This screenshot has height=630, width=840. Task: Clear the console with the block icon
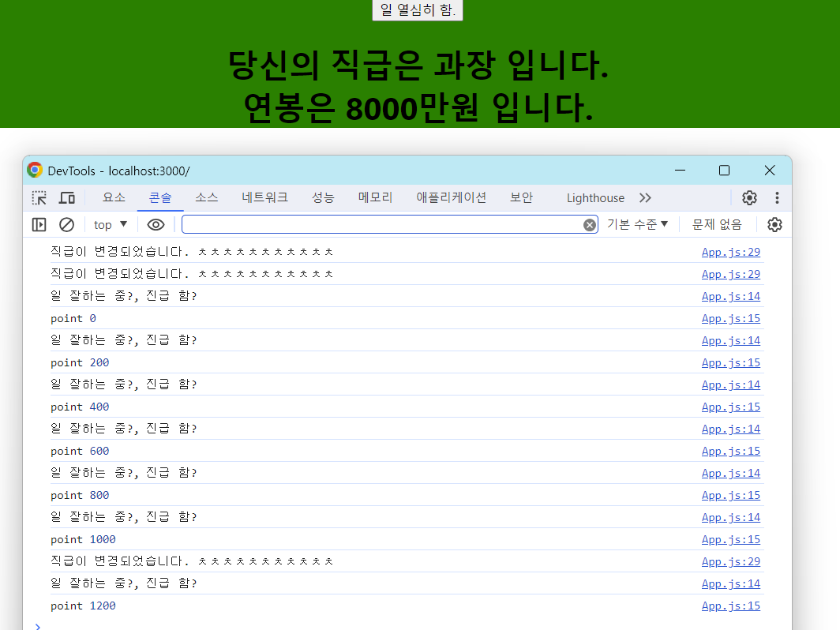point(66,224)
